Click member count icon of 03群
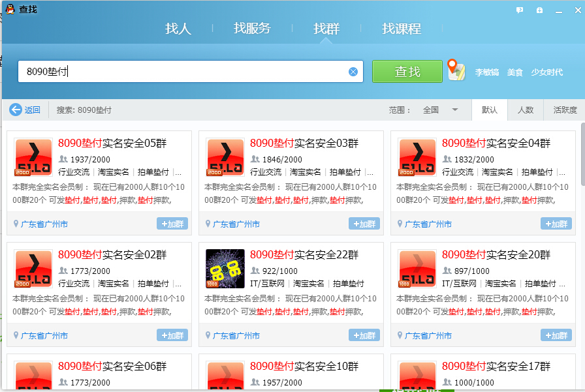 click(x=255, y=159)
